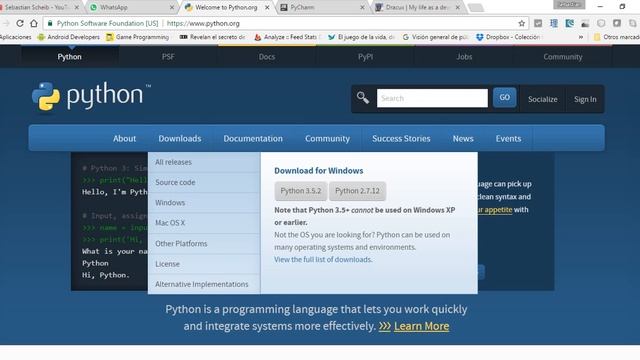Image resolution: width=640 pixels, height=360 pixels.
Task: Download Python 2.7.12 button
Action: (x=357, y=191)
